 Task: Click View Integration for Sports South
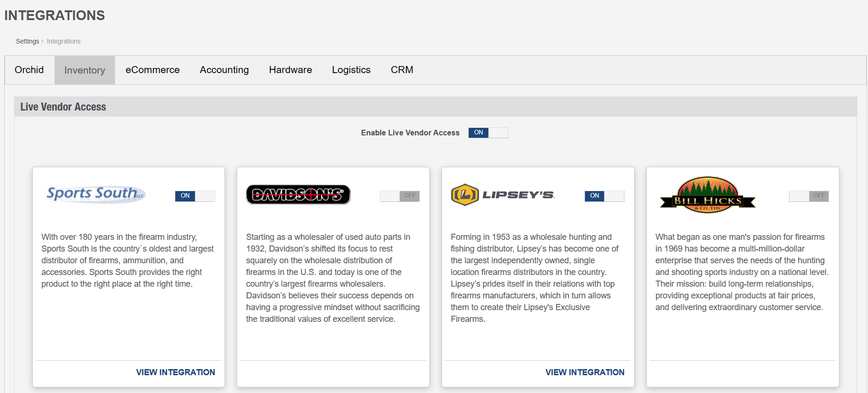(176, 372)
